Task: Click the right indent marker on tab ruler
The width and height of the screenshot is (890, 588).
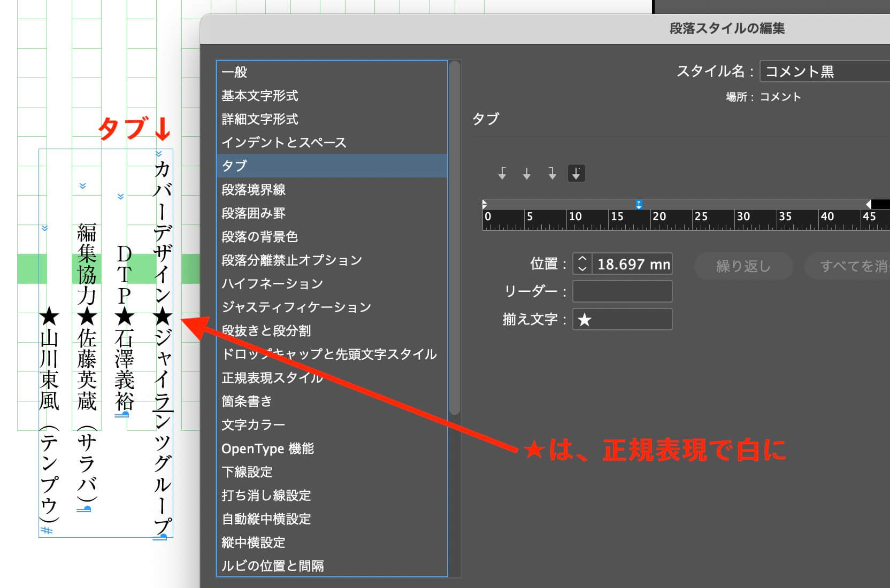Action: tap(869, 204)
